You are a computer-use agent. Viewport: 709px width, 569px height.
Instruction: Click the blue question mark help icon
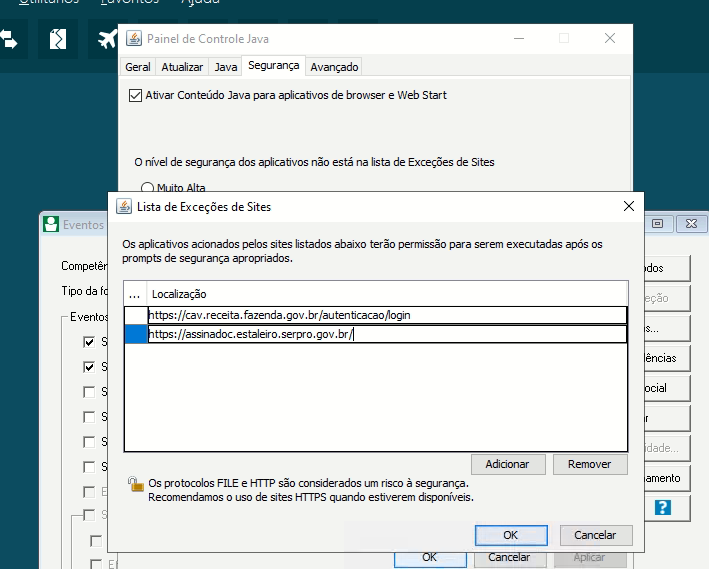[662, 507]
